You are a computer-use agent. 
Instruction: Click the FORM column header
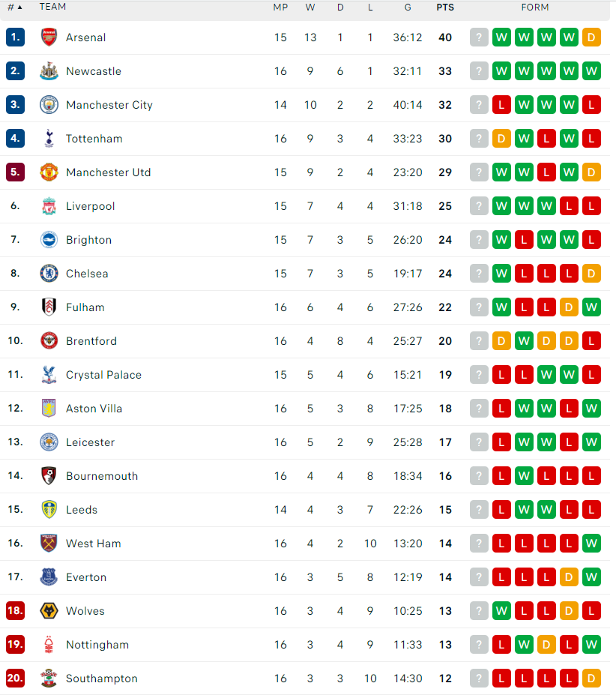coord(535,7)
